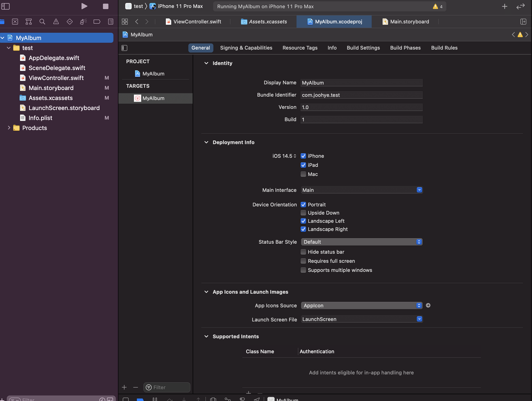Select the iPhone 11 Pro Max destination
532x401 pixels.
pyautogui.click(x=176, y=6)
